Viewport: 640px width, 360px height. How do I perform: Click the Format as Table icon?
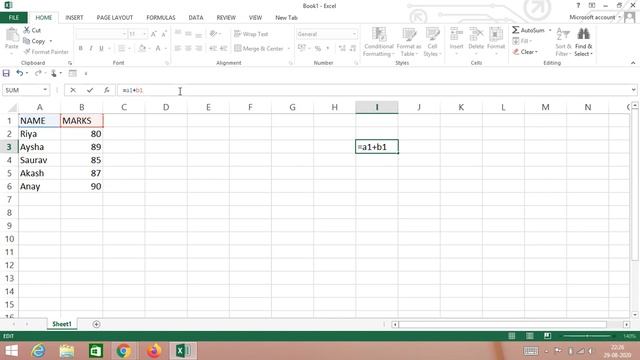(x=409, y=34)
